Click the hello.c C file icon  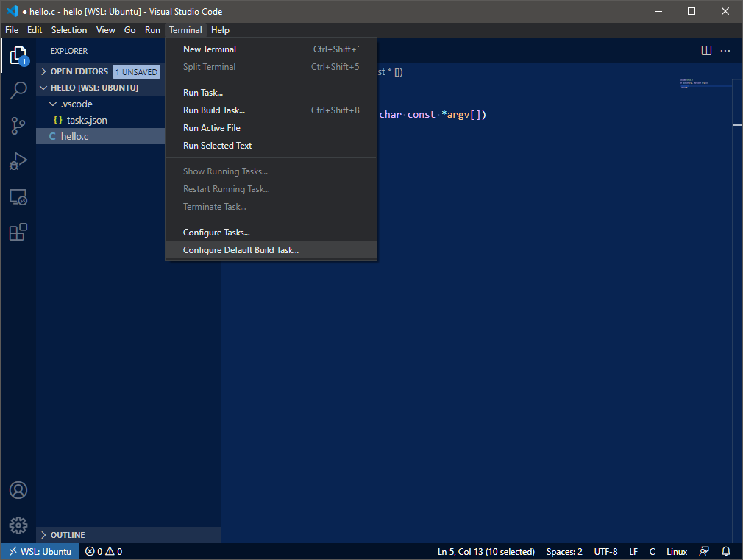click(52, 136)
